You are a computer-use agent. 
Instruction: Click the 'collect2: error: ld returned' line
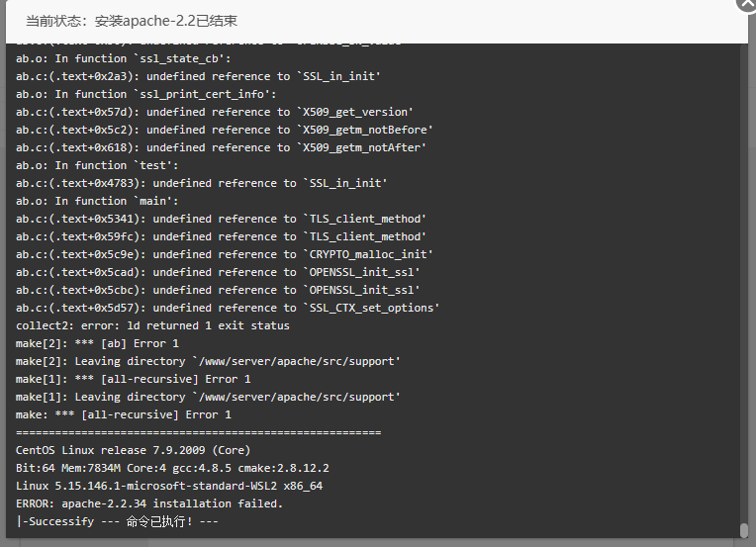click(152, 325)
